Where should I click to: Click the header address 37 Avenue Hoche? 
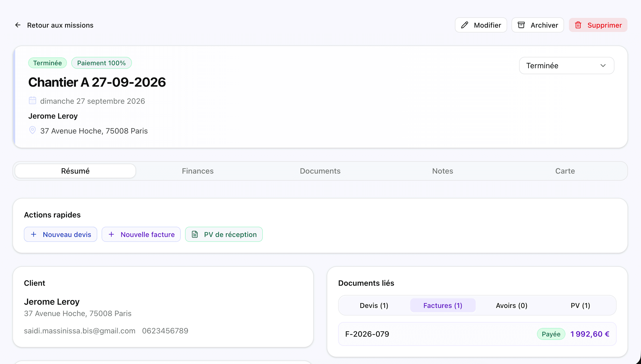(x=94, y=131)
